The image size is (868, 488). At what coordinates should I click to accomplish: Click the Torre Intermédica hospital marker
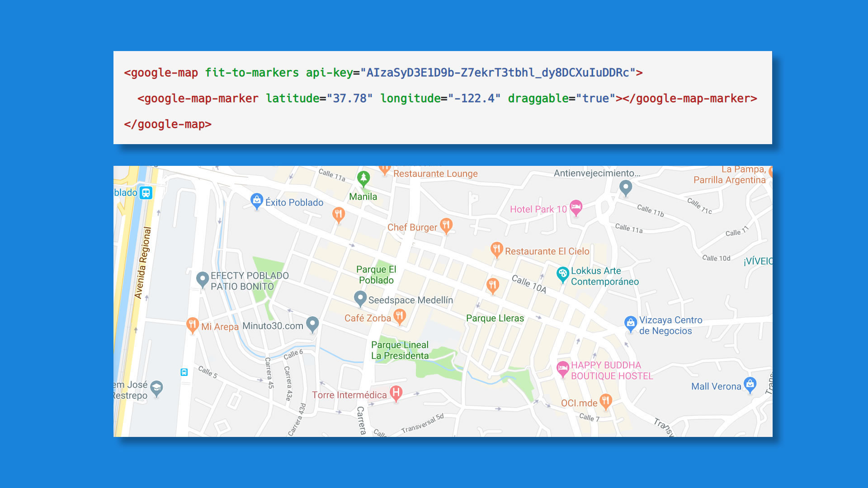tap(396, 393)
